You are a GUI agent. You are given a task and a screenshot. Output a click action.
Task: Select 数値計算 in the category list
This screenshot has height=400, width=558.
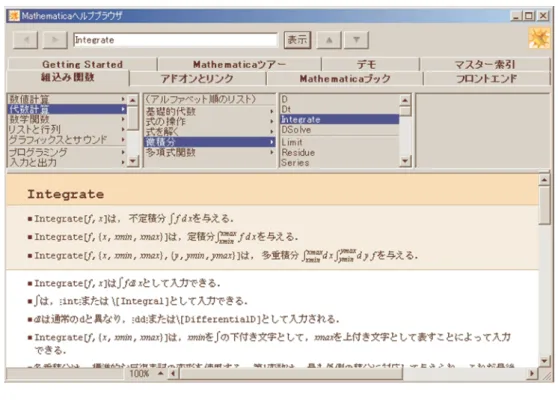click(67, 99)
